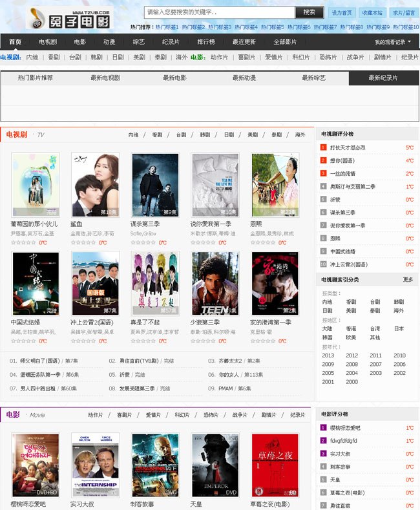
Task: Open the 实习大叔 movie poster thumbnail
Action: (x=95, y=465)
